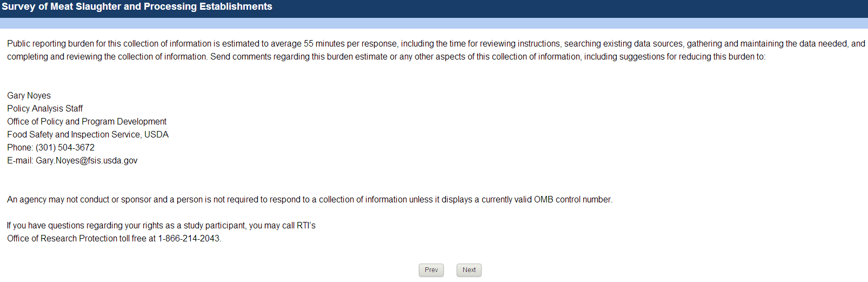Click the Next button
The image size is (868, 282).
[469, 270]
